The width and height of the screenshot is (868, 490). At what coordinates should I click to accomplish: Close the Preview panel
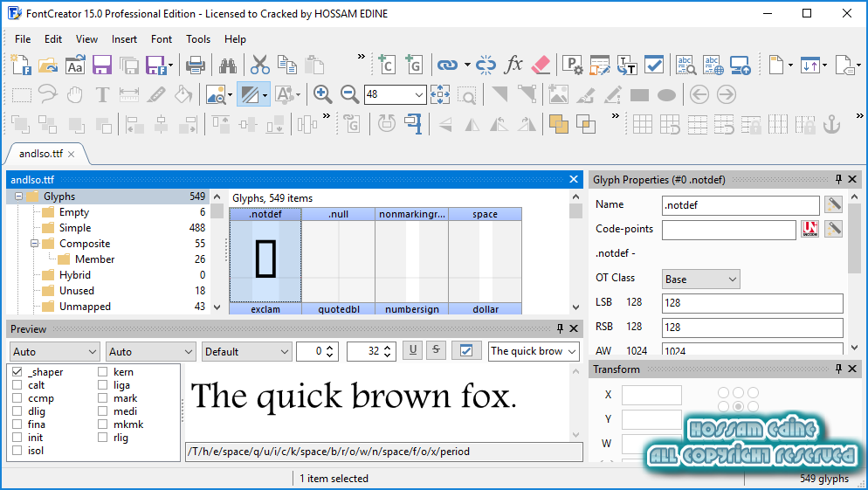(x=574, y=329)
